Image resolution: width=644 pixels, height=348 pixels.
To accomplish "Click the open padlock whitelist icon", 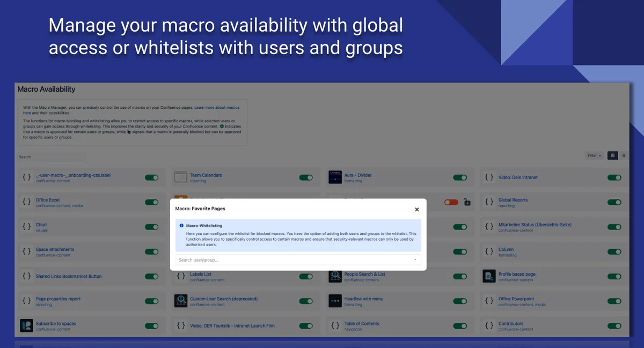I will point(467,202).
